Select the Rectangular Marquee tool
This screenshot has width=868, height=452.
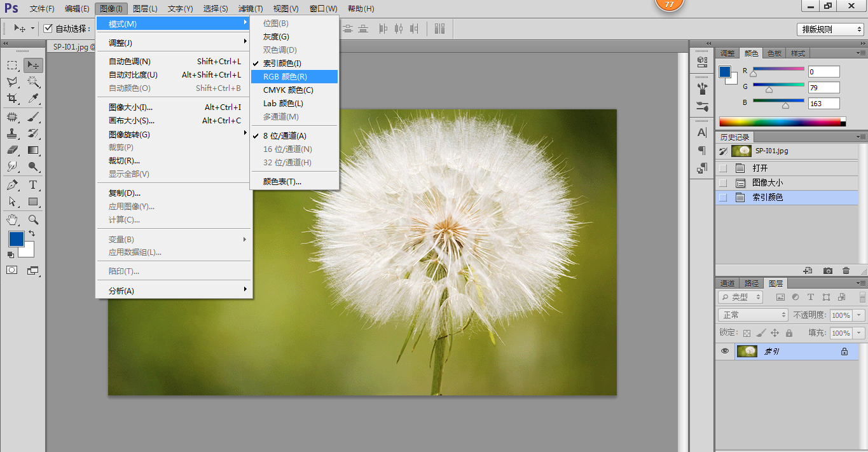pyautogui.click(x=12, y=65)
